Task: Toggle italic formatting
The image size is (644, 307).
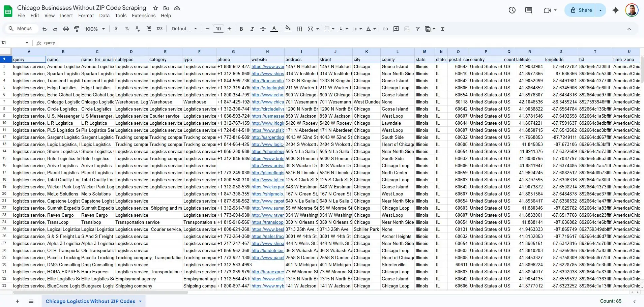Action: click(x=252, y=29)
